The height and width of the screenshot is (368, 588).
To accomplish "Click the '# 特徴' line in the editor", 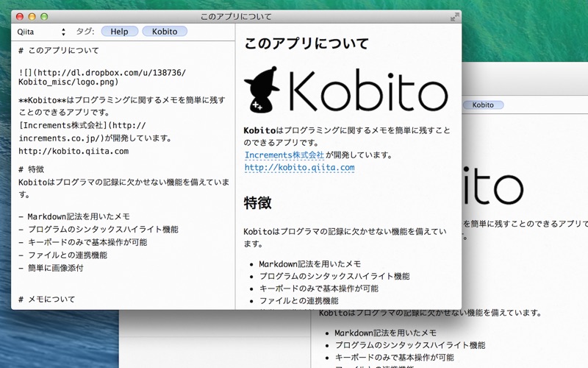I will click(x=31, y=169).
